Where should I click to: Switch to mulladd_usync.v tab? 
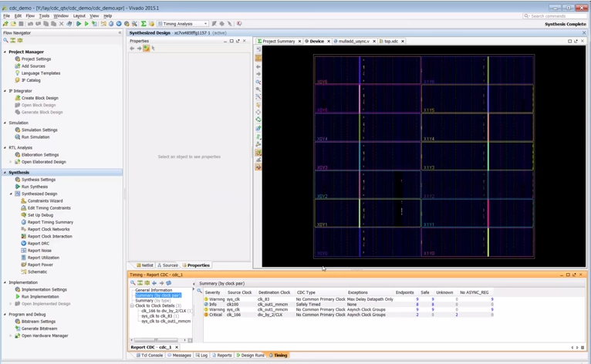tap(353, 41)
